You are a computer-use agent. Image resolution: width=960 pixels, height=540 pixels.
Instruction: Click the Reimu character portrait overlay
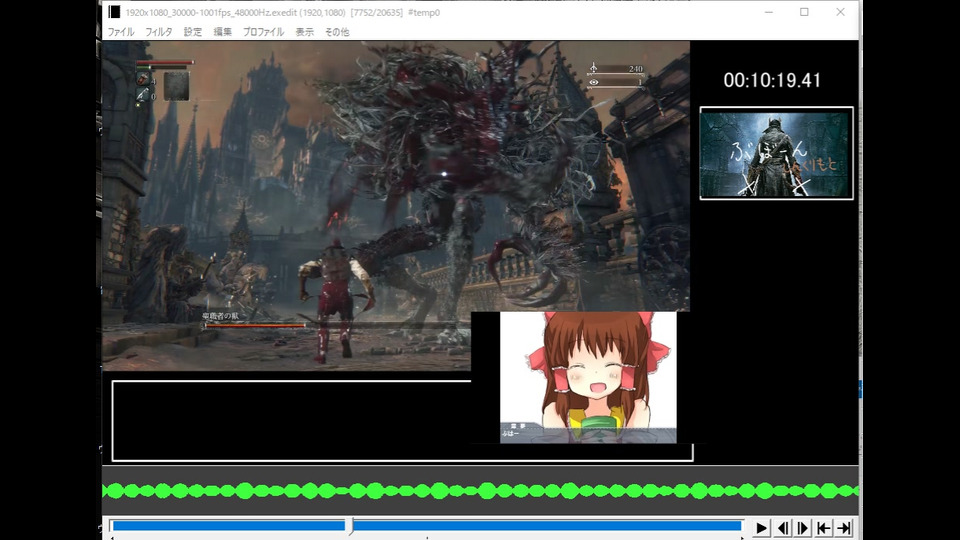588,377
